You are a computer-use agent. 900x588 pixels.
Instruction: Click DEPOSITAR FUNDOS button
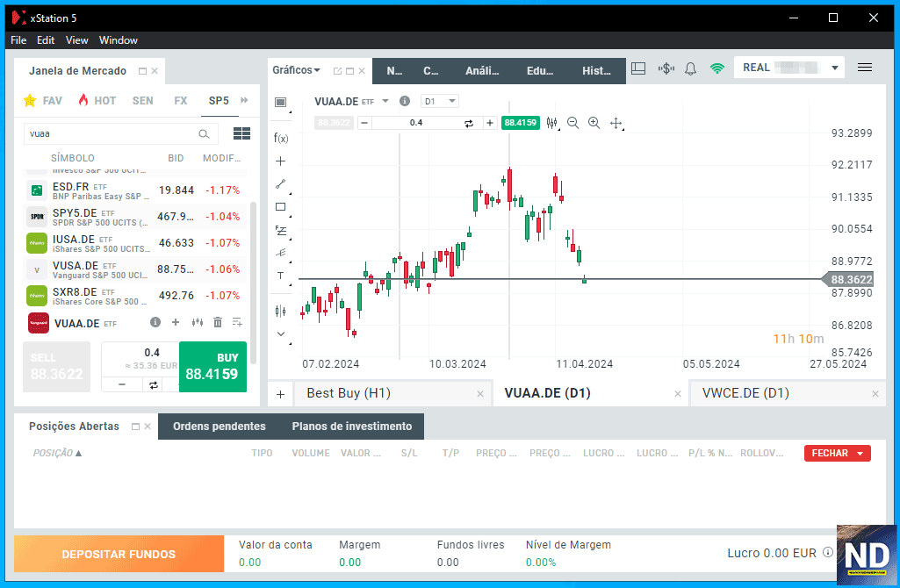point(119,554)
